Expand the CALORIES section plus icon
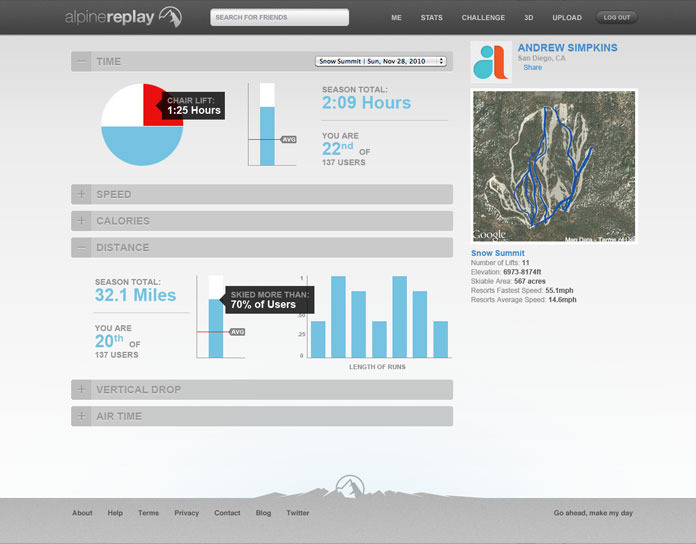 (x=81, y=221)
